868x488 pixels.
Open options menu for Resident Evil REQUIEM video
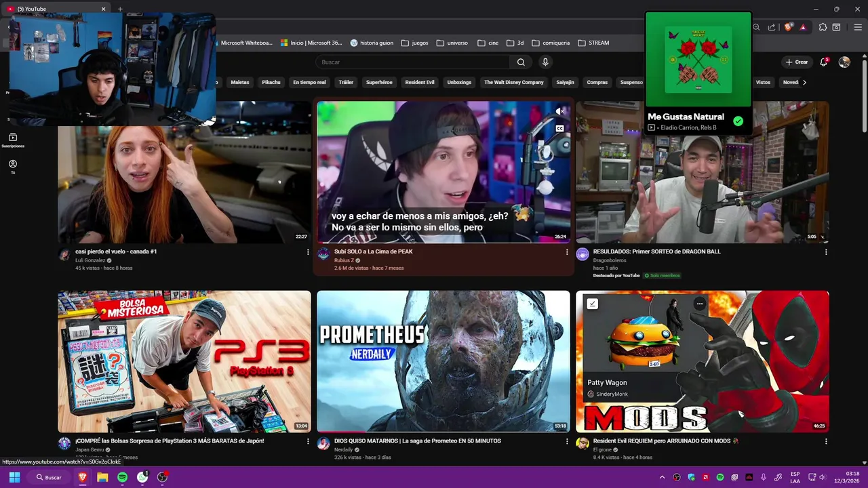click(x=826, y=441)
